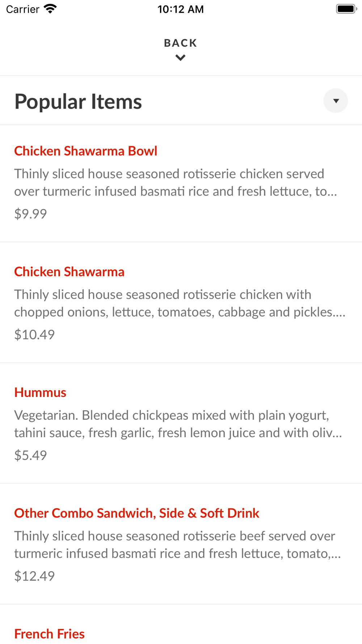Tap the BACK label at top

(x=180, y=43)
